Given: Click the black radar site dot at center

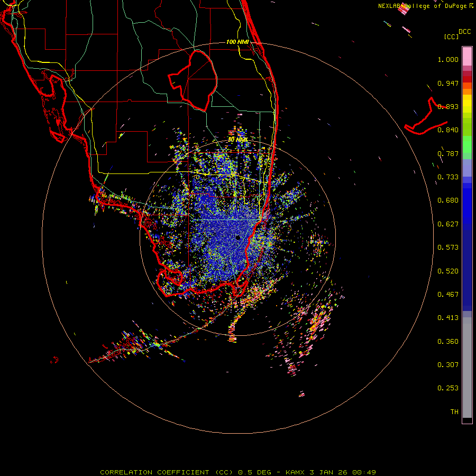Looking at the screenshot, I should point(238,237).
